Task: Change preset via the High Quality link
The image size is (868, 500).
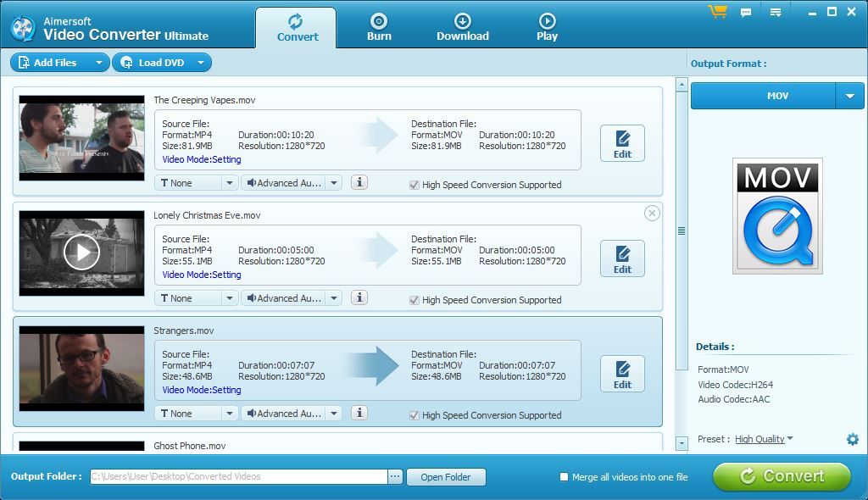Action: pyautogui.click(x=760, y=439)
